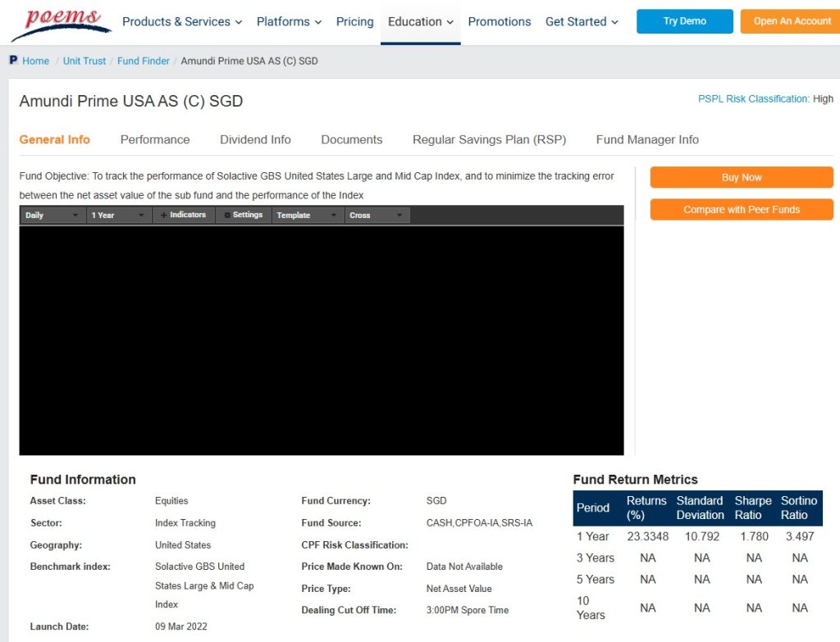Open the Regular Savings Plan (RSP) tab
840x642 pixels.
click(x=489, y=139)
